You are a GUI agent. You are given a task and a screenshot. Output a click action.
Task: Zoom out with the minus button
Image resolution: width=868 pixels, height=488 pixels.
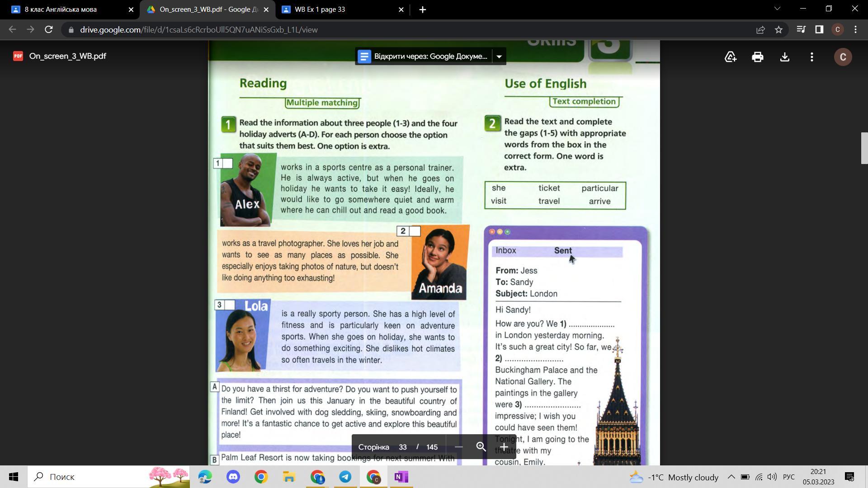pos(458,447)
